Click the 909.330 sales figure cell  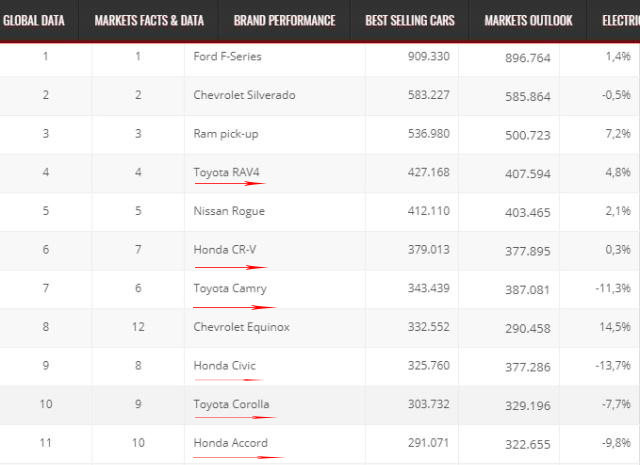click(429, 56)
